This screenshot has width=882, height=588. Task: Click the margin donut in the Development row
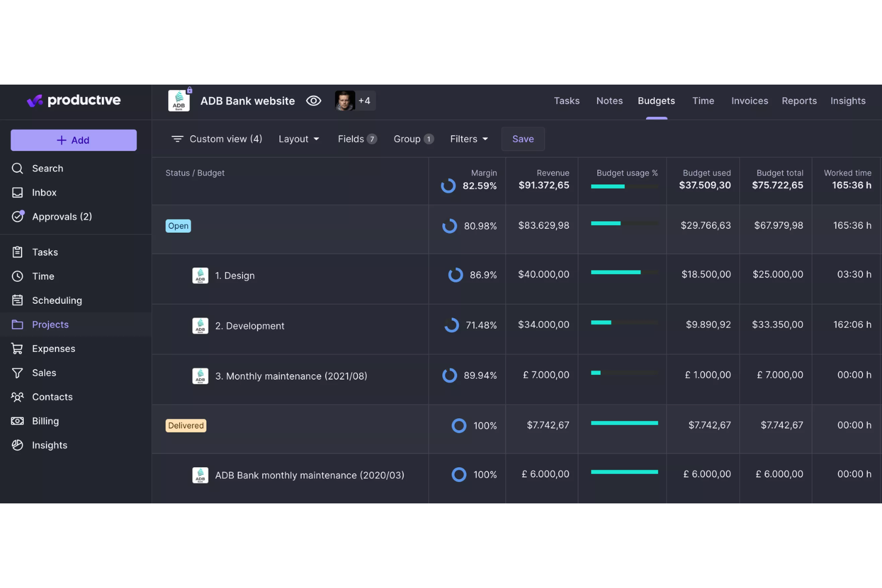pyautogui.click(x=451, y=325)
